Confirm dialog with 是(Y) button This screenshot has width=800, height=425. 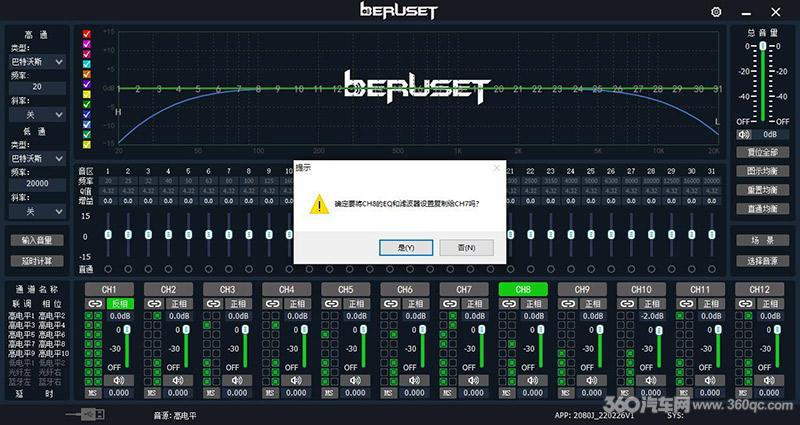[406, 248]
